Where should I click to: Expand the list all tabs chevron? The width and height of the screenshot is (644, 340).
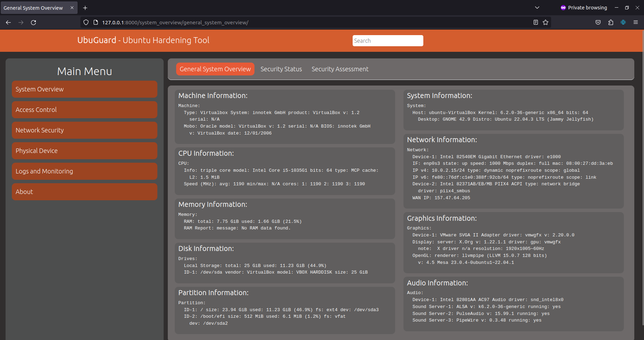tap(537, 8)
